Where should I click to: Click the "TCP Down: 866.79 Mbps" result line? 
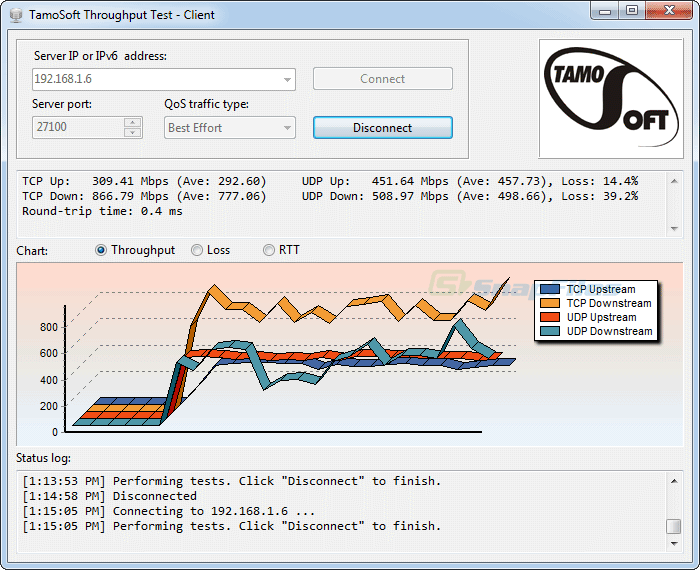coord(144,196)
